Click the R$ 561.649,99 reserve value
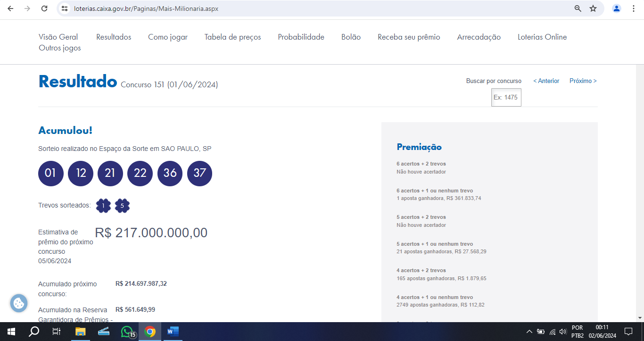The image size is (644, 341). (x=135, y=309)
